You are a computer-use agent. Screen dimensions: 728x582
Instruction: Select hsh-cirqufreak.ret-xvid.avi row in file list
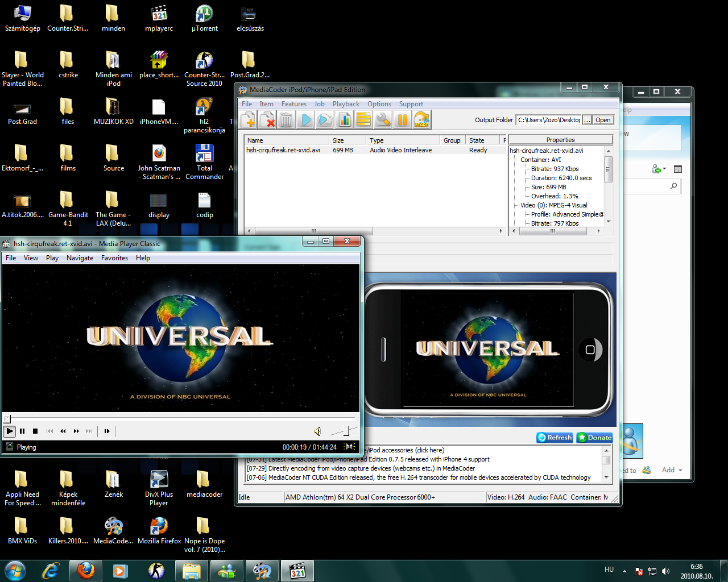pyautogui.click(x=374, y=150)
